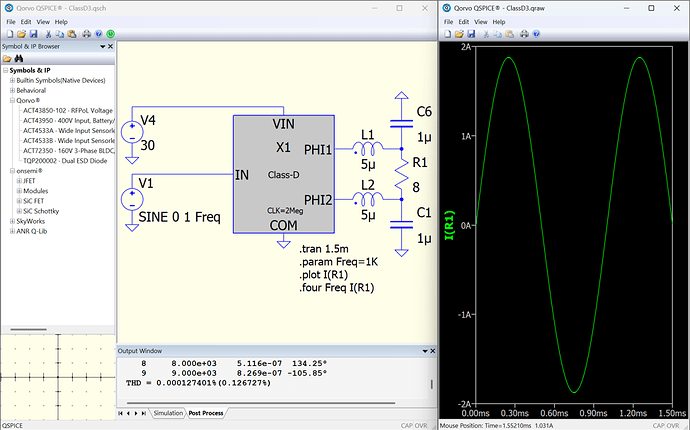Select the I(R1) trace label

[x=449, y=225]
